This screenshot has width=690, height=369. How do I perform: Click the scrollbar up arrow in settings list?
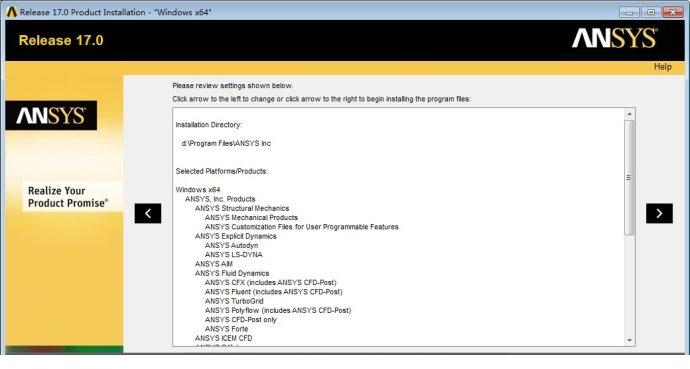[x=629, y=114]
